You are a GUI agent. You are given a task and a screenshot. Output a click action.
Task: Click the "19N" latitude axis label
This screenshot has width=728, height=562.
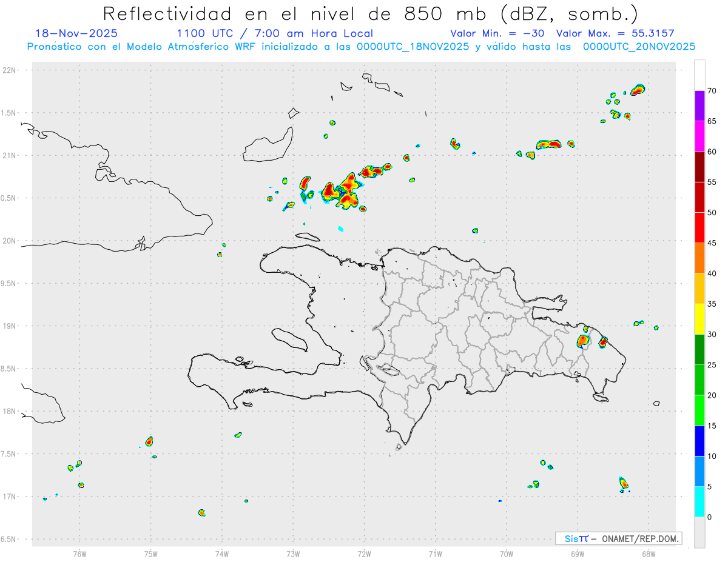(10, 326)
